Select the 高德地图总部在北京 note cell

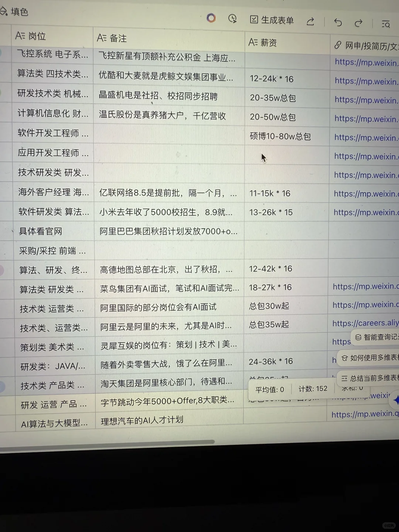[169, 269]
